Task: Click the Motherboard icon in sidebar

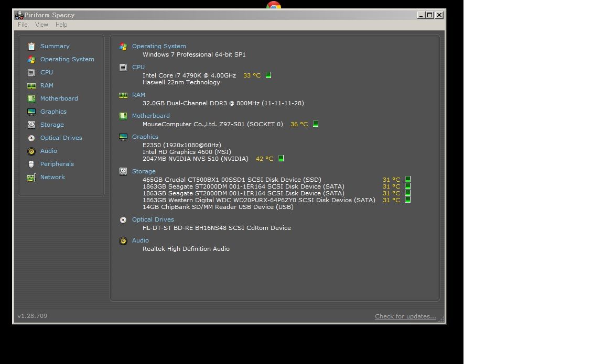Action: [x=31, y=99]
